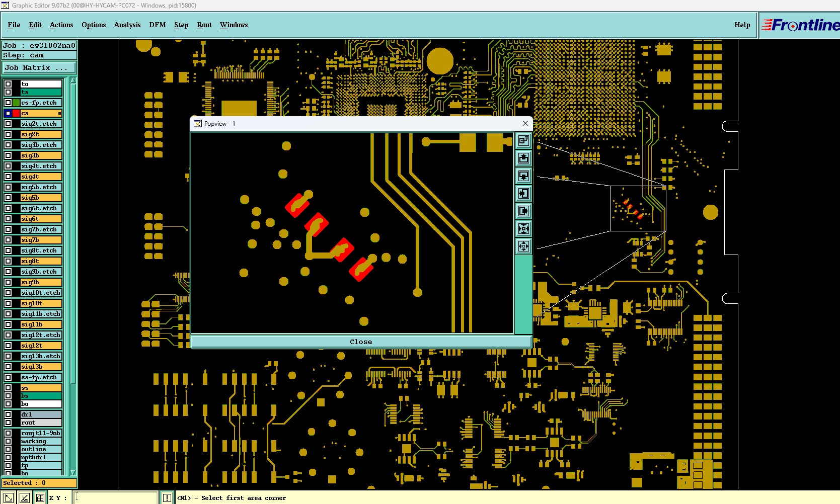Click the angle measure icon in the status bar

[24, 498]
